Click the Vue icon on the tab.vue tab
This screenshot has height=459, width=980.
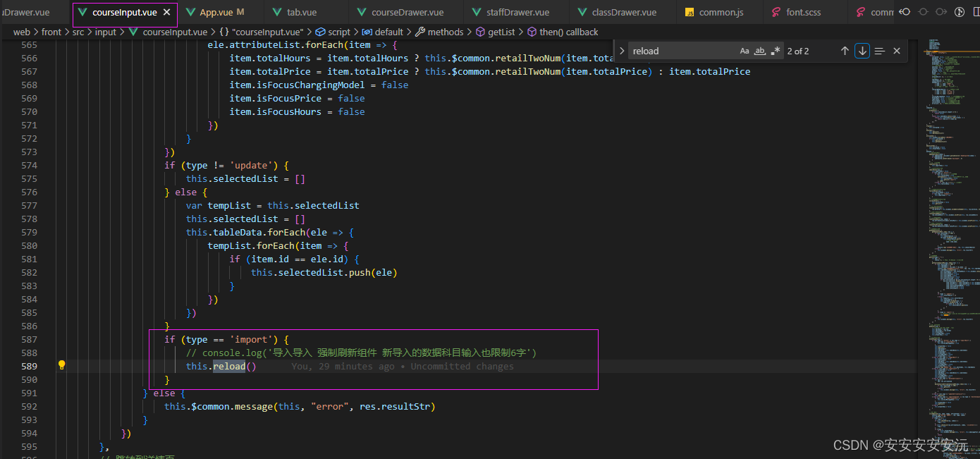278,13
